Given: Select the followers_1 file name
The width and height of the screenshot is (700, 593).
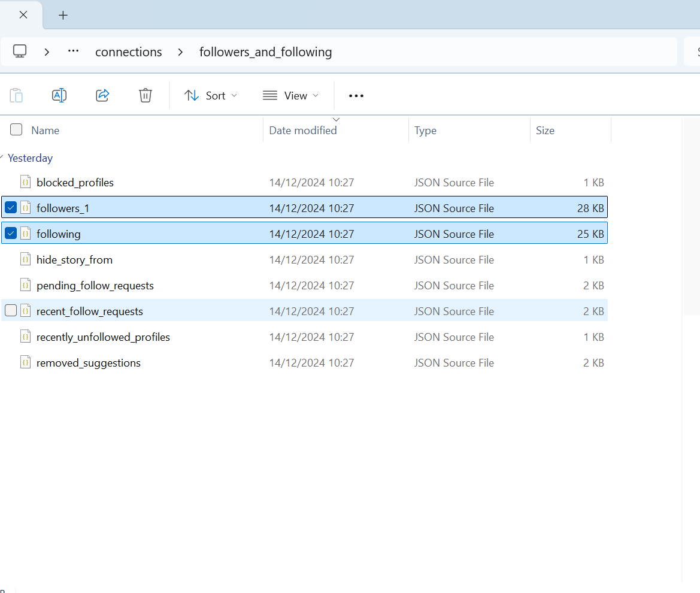Looking at the screenshot, I should point(63,208).
